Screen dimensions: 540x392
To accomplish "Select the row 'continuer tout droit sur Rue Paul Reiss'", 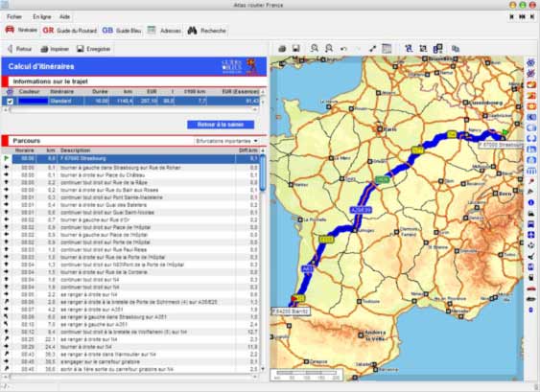I will [x=136, y=249].
